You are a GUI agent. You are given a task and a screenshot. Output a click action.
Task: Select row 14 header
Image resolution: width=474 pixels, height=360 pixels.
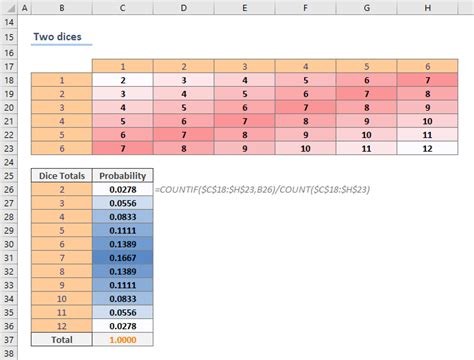click(9, 22)
